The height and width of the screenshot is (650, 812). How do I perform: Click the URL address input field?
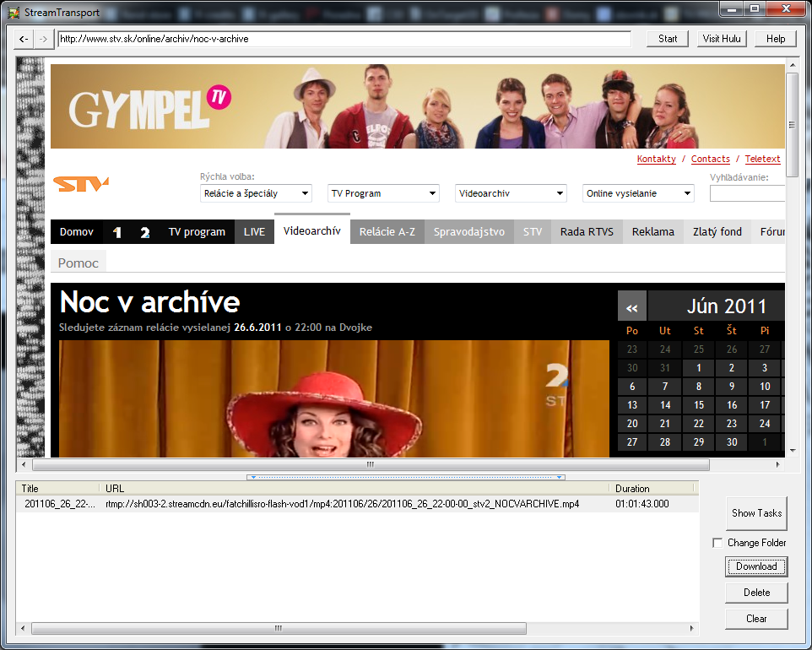click(x=344, y=39)
